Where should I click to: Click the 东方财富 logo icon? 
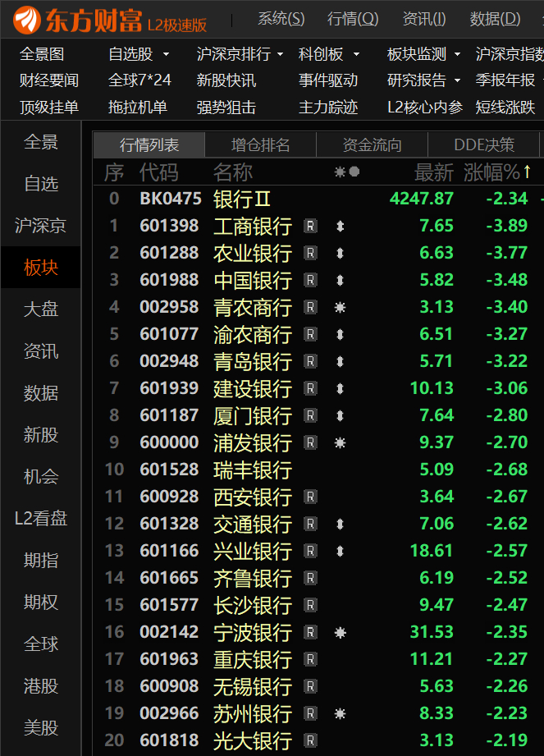point(26,20)
